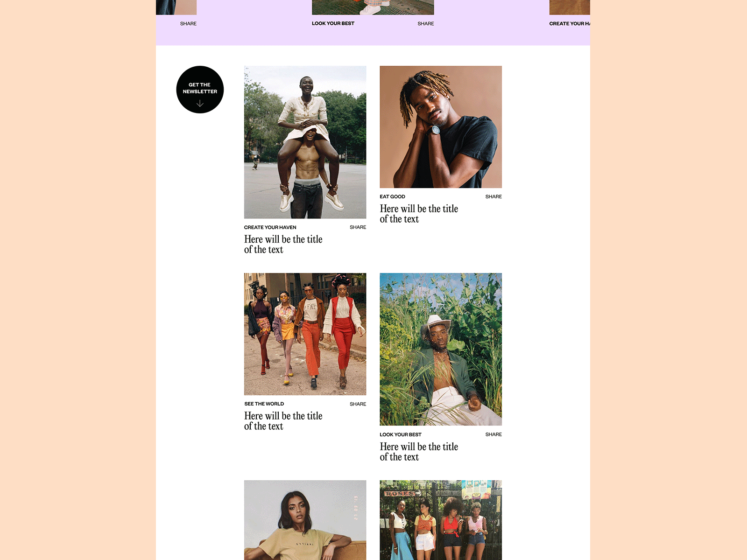Click Share under the piggyback couple photo
The image size is (747, 560).
click(358, 227)
